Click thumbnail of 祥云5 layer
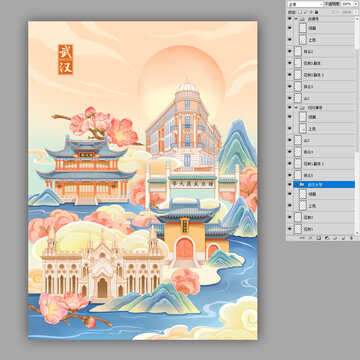The width and height of the screenshot is (360, 360). (298, 175)
